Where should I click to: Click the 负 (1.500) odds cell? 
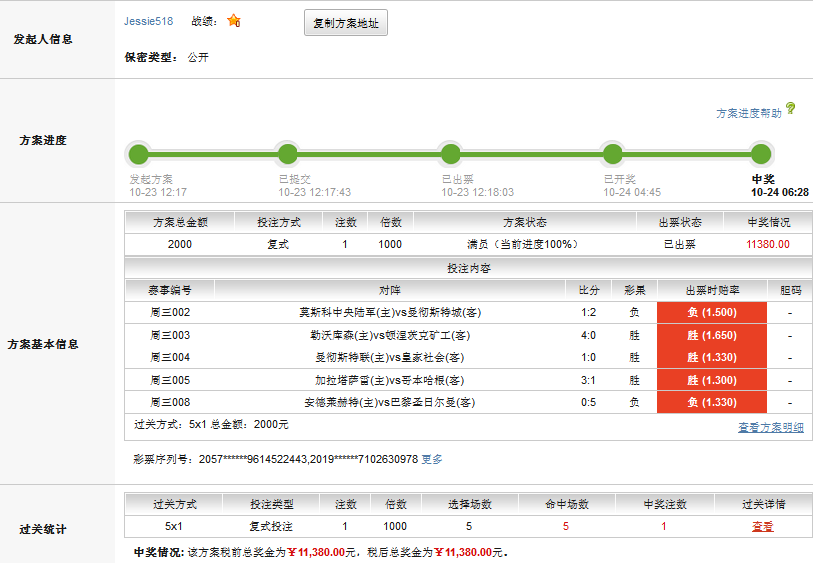pyautogui.click(x=712, y=313)
